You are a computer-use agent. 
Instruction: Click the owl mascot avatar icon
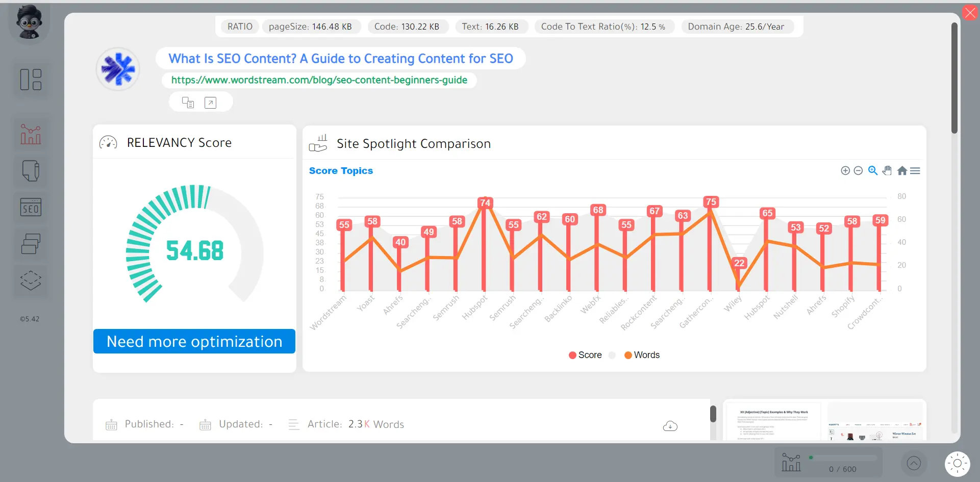click(x=29, y=22)
